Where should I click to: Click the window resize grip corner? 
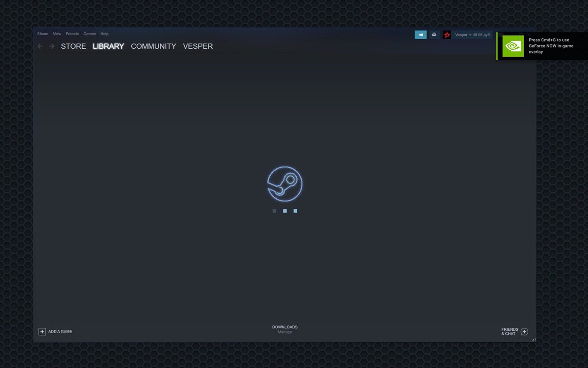[534, 339]
